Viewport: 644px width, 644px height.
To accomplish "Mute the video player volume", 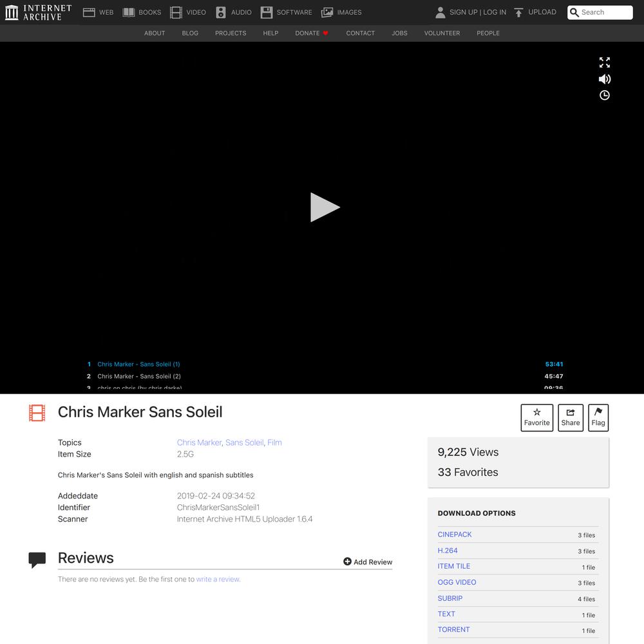I will tap(604, 79).
